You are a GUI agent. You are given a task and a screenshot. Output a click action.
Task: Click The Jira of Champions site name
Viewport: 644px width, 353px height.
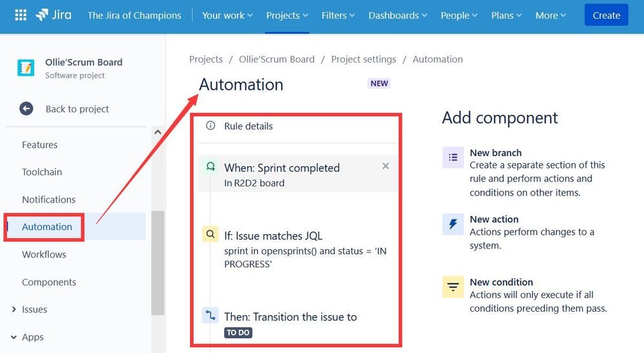coord(134,15)
